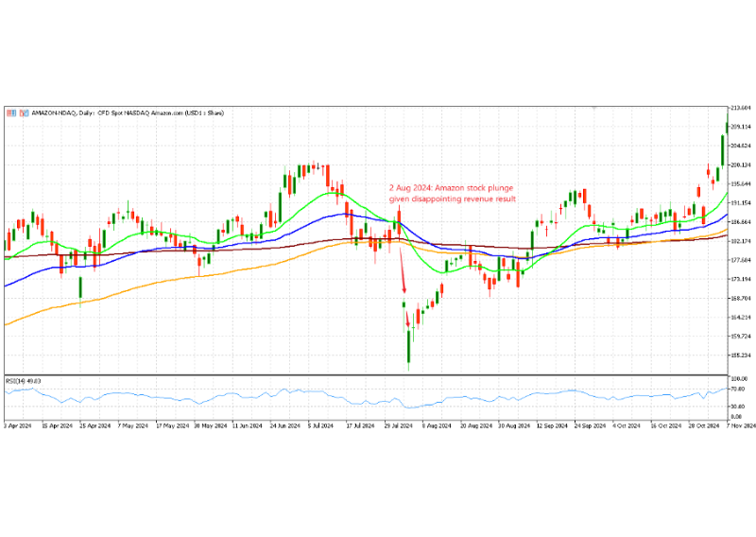Click the One Click Trading panel icon
The width and height of the screenshot is (756, 537).
click(10, 113)
